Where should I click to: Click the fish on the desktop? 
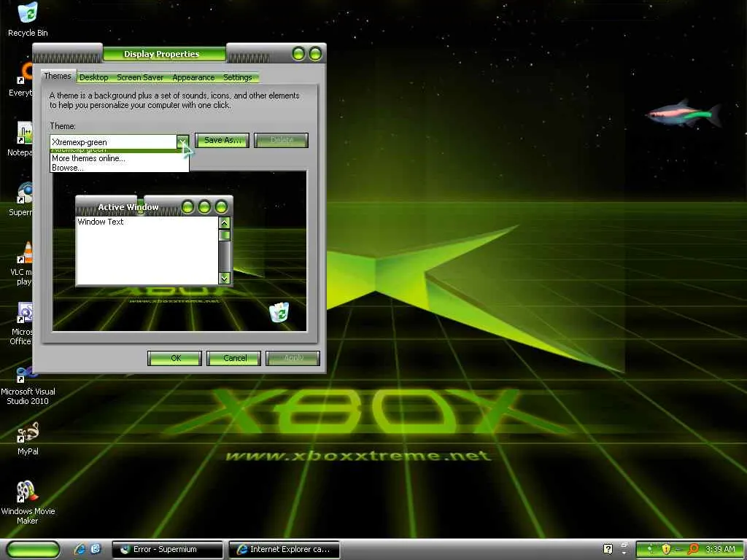pos(684,114)
